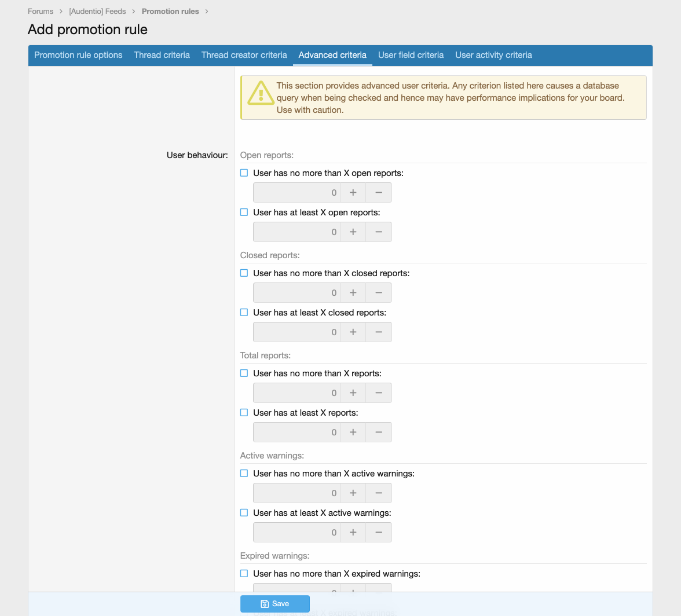Save the promotion rule

(x=275, y=604)
